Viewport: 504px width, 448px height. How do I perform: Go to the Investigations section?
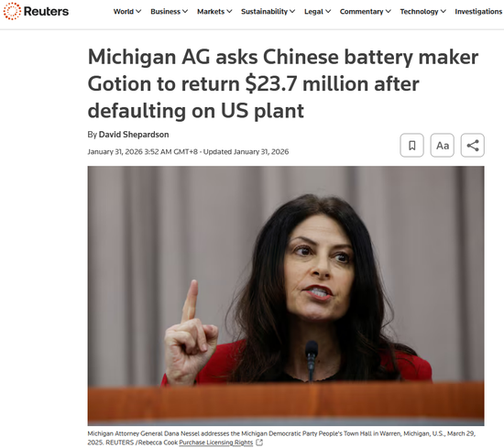point(478,12)
